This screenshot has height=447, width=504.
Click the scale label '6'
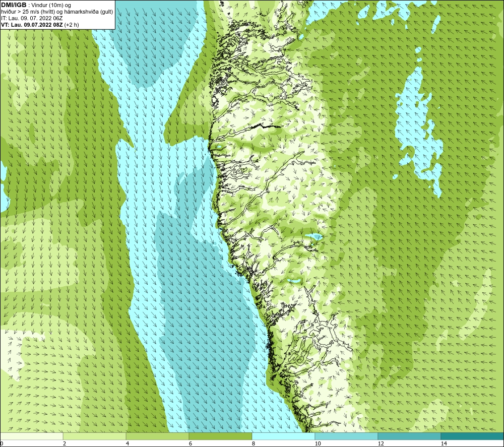tap(191, 443)
